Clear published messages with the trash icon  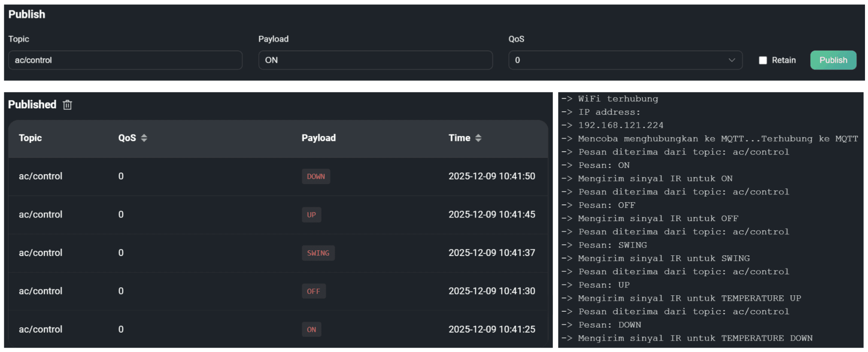[x=67, y=105]
